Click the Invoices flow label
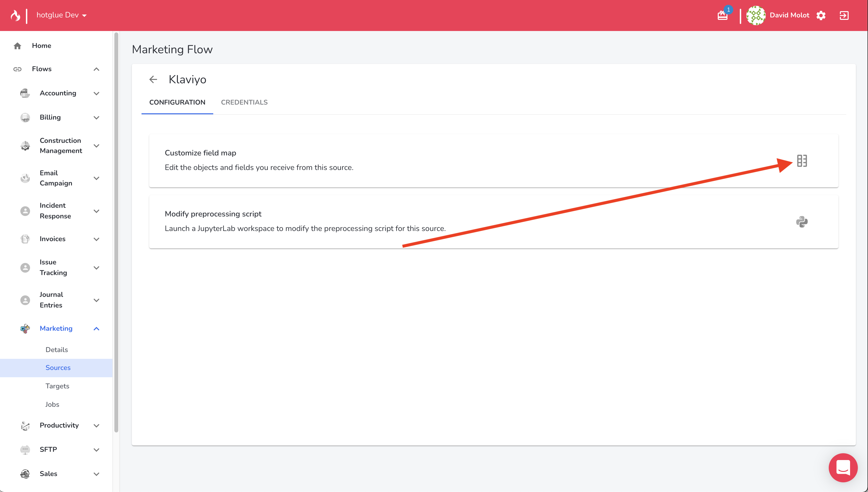Screen dimensions: 868x492 tap(52, 239)
